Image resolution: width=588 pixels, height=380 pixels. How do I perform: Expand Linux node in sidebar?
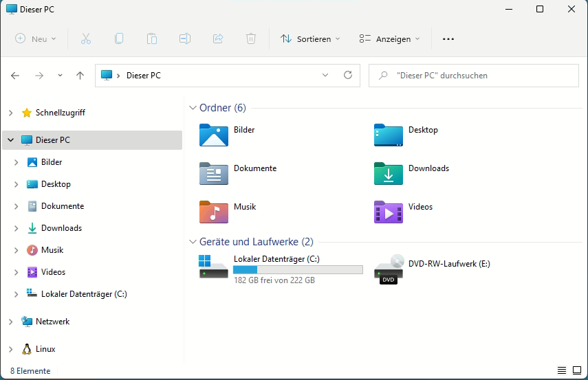[11, 349]
